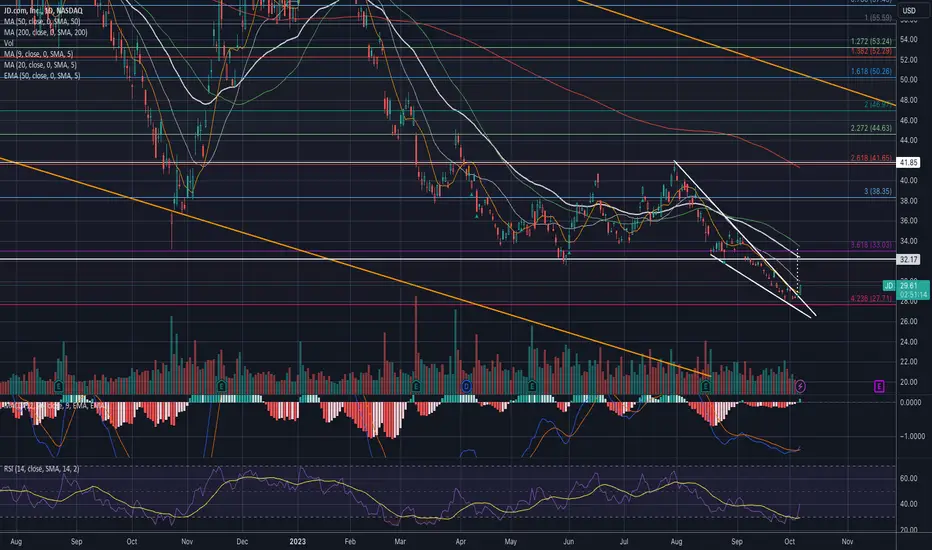The image size is (932, 550).
Task: Select the RSI indicator legend
Action: pos(41,469)
